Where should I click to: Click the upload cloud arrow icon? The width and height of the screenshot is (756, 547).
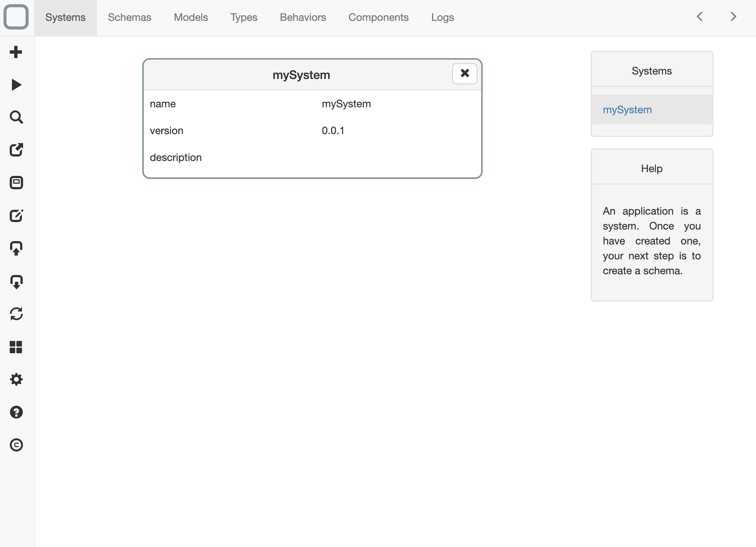tap(16, 248)
